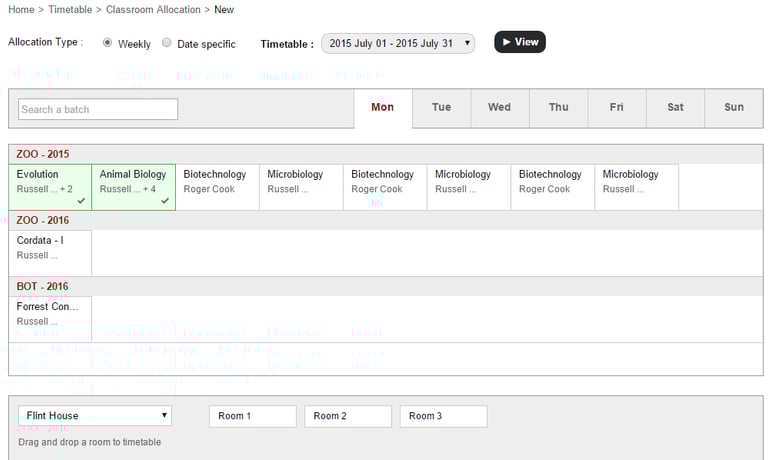
Task: Focus the Search a batch field
Action: pyautogui.click(x=98, y=109)
